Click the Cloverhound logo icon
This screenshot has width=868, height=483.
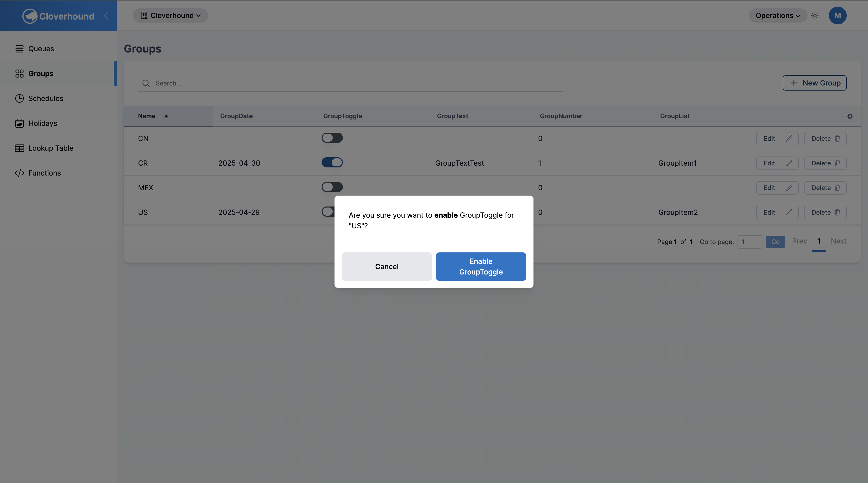coord(30,16)
